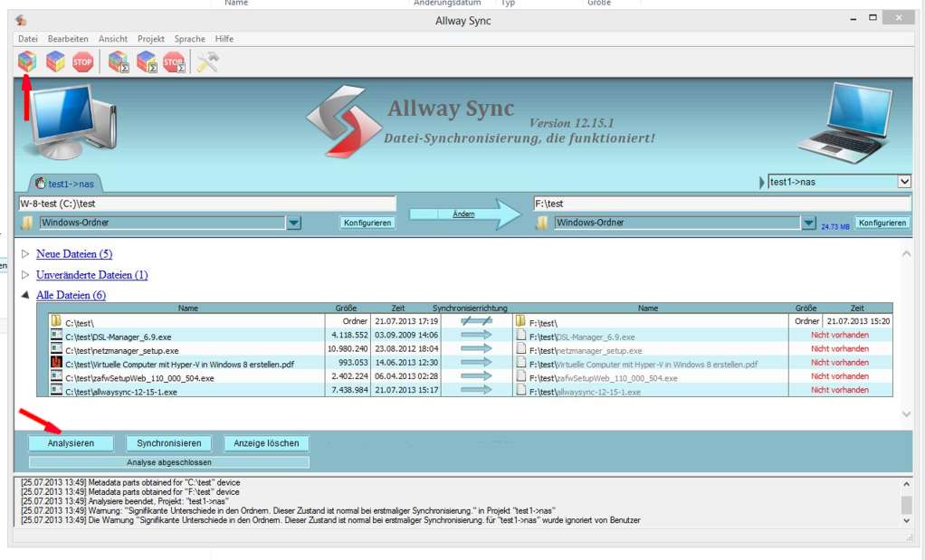Select the test1->nas project tab
This screenshot has height=560, width=925.
point(65,184)
